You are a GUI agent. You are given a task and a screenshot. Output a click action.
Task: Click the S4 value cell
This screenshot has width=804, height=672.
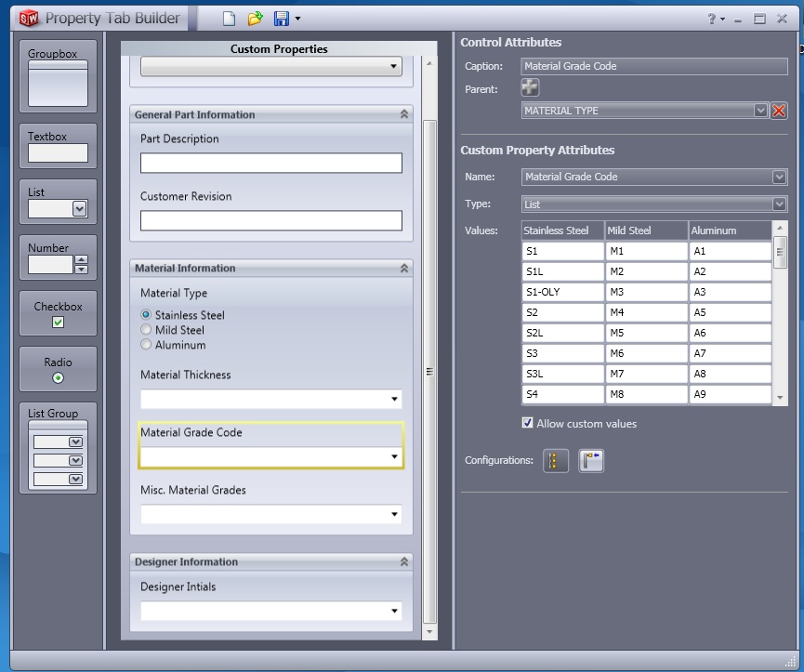[x=563, y=394]
